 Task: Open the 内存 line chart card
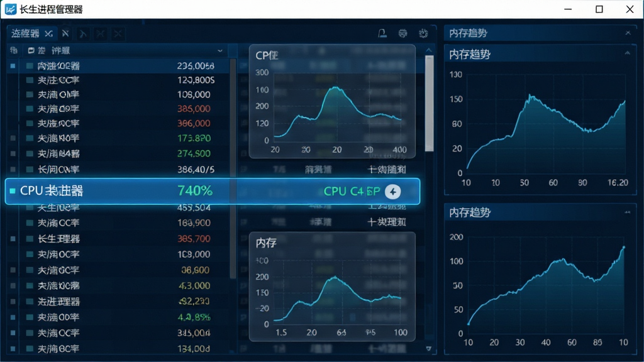coord(332,287)
